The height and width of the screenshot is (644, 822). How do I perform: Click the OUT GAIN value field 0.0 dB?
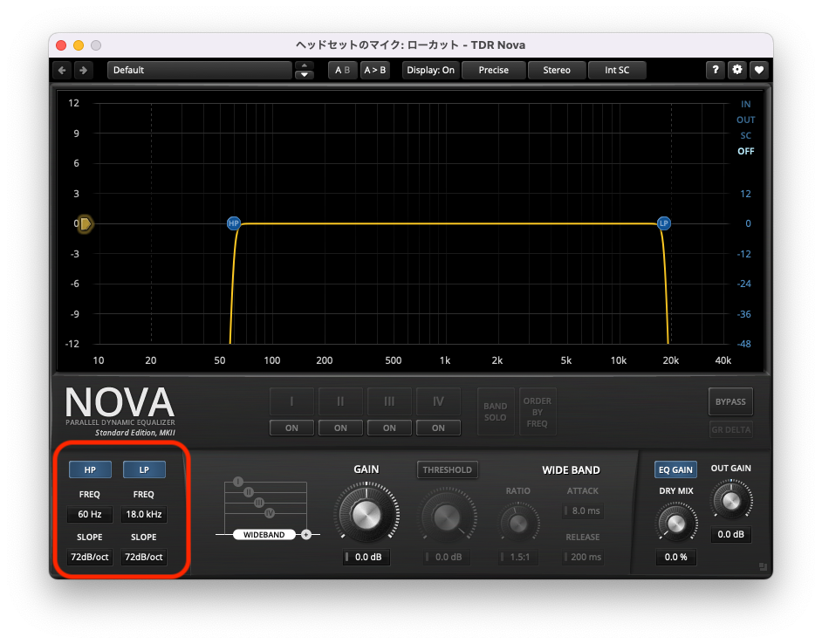click(730, 534)
